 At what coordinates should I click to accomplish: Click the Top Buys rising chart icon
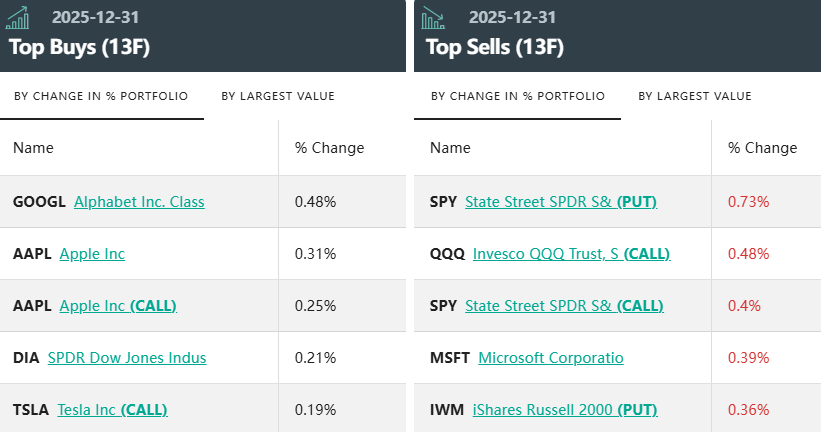(18, 18)
